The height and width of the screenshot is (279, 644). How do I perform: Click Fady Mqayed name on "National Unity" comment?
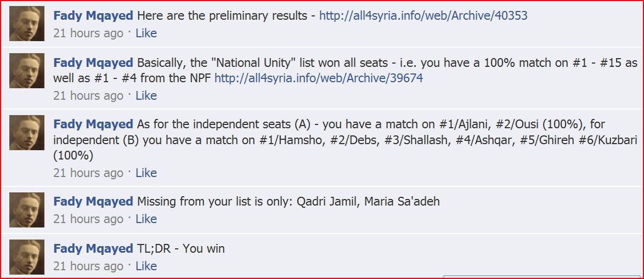pos(93,62)
